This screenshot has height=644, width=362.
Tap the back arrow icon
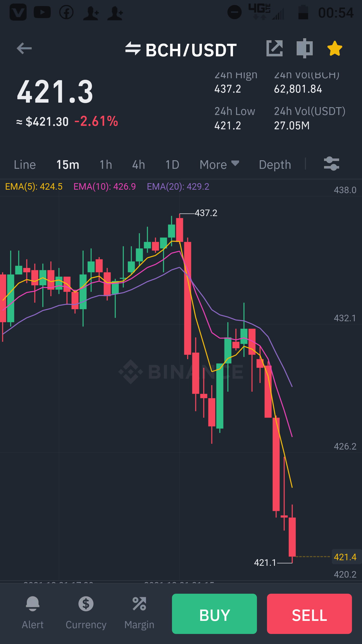(24, 48)
